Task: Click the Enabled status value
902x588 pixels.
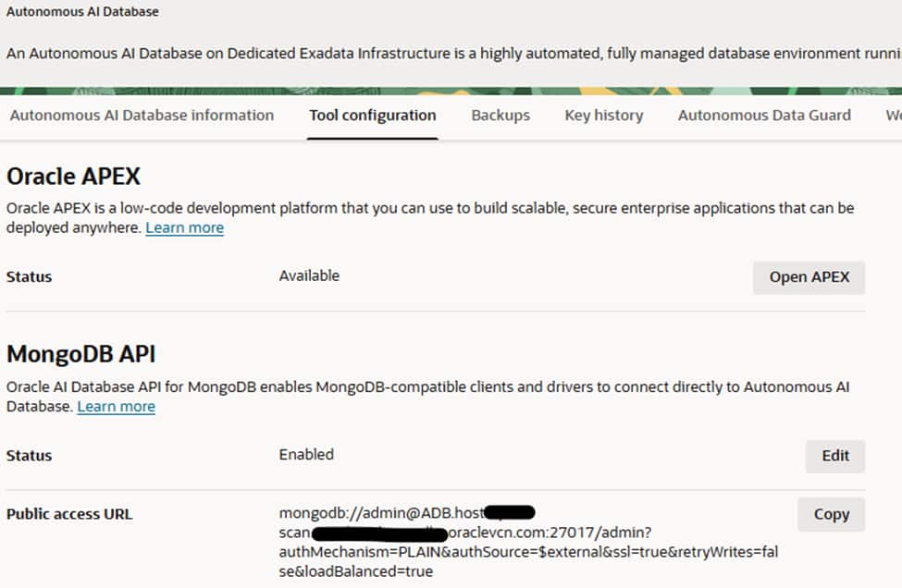Action: click(x=306, y=455)
